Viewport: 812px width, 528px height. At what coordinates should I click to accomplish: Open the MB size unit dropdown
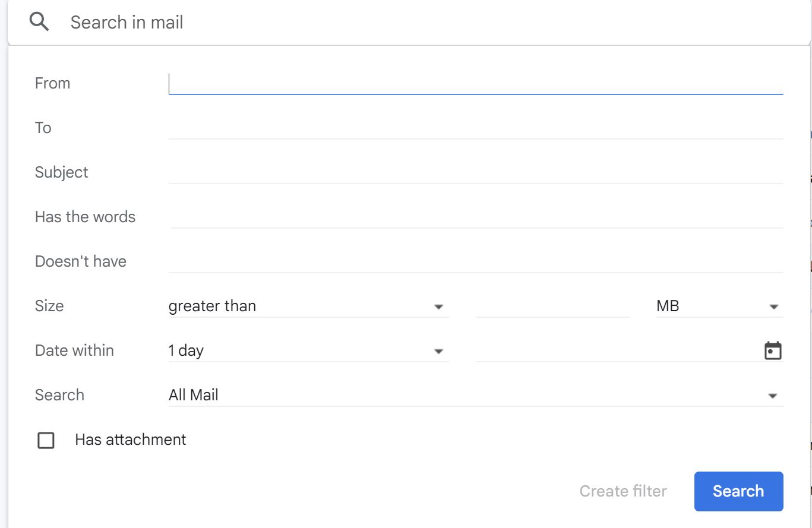pos(719,306)
